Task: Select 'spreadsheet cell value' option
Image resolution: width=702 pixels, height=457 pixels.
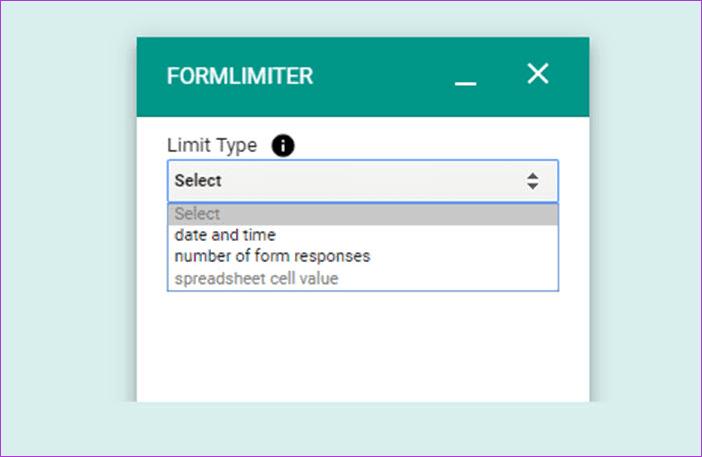Action: tap(363, 278)
